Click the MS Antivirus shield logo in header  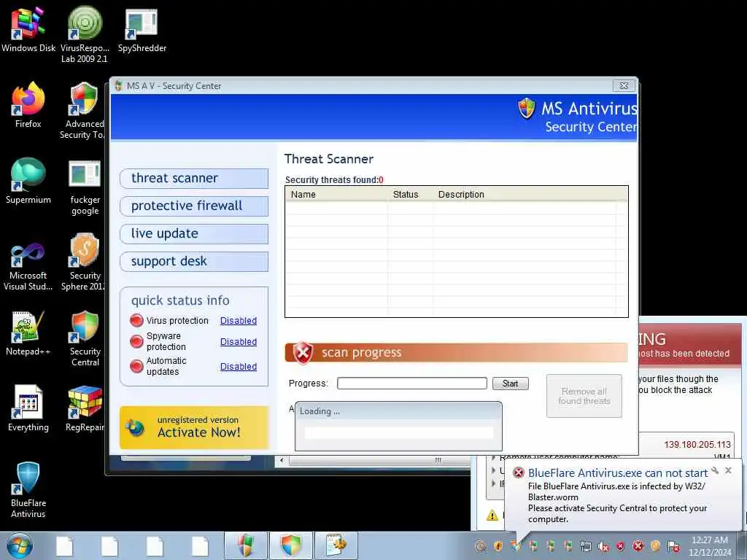(x=527, y=109)
